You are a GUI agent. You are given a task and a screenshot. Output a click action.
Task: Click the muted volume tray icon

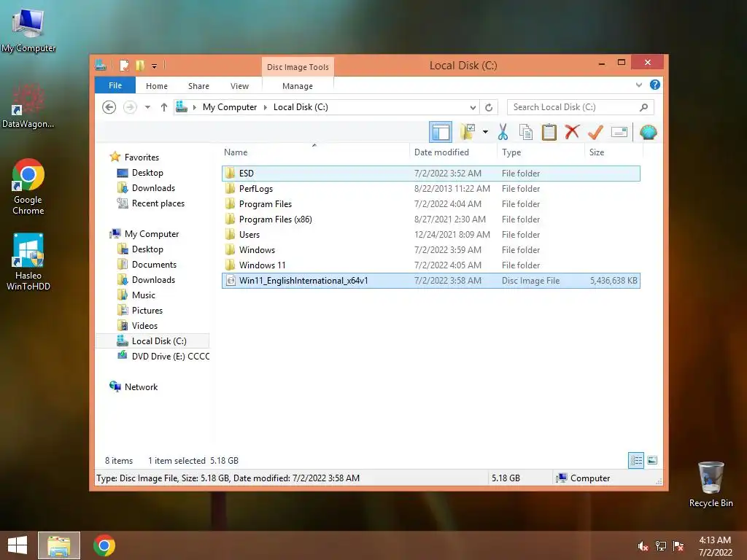(643, 546)
